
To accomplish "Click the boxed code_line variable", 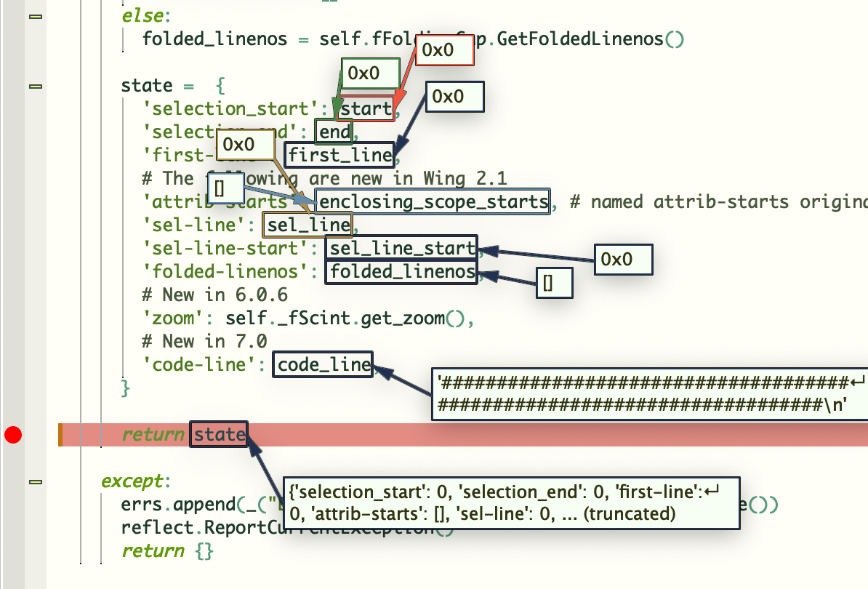I will [324, 364].
